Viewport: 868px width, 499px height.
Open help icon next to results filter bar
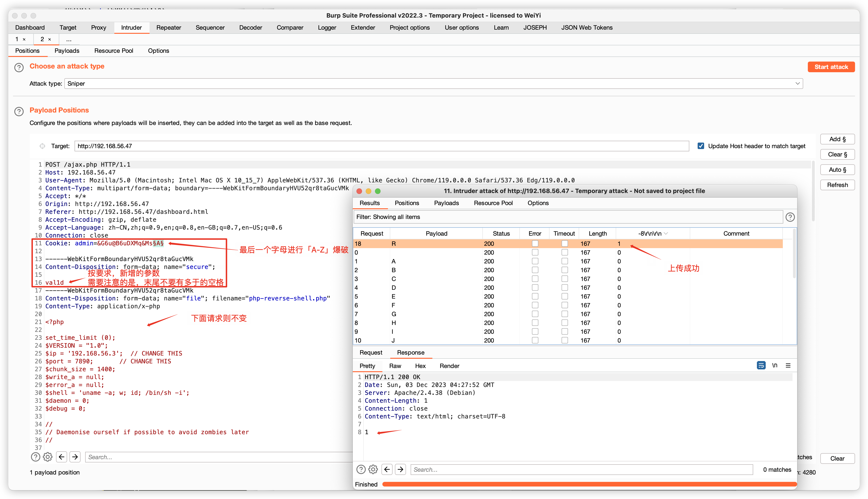pyautogui.click(x=790, y=217)
